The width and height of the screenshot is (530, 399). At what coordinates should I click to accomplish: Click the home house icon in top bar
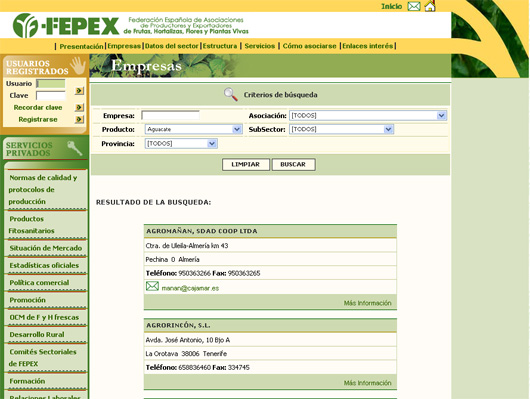430,6
